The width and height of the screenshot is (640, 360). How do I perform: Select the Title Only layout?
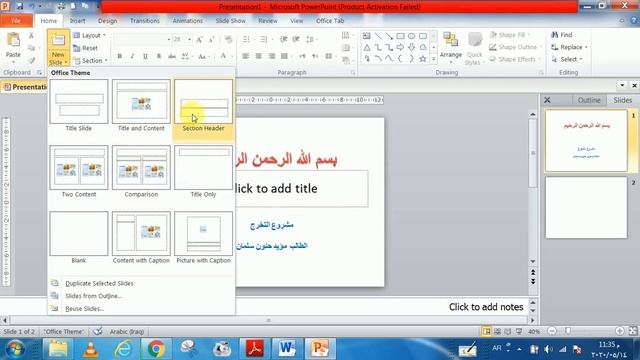(203, 172)
